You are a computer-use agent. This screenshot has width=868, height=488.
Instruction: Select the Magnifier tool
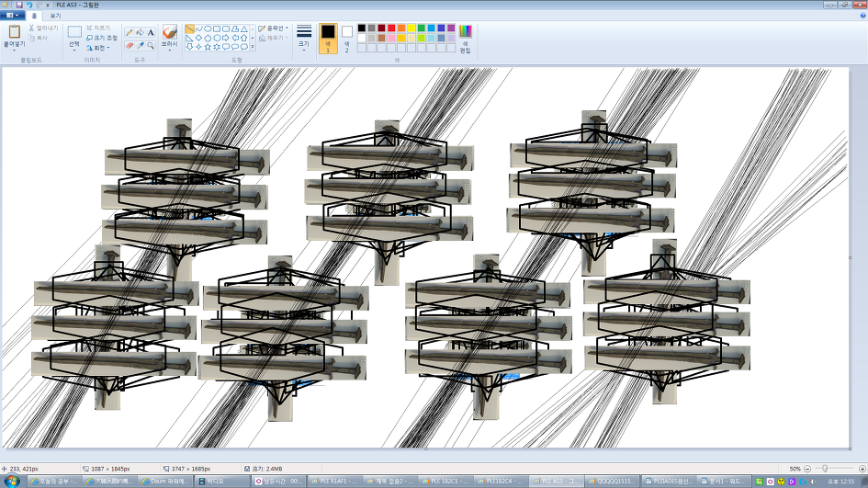151,45
